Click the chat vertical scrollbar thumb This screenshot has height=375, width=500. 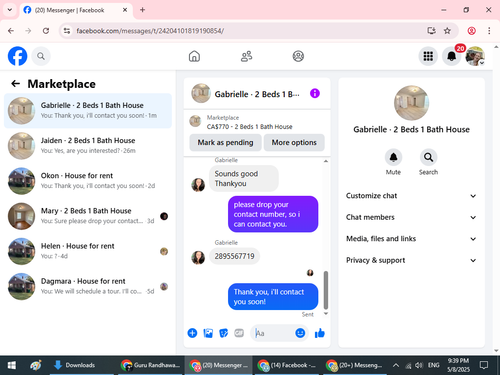[326, 290]
